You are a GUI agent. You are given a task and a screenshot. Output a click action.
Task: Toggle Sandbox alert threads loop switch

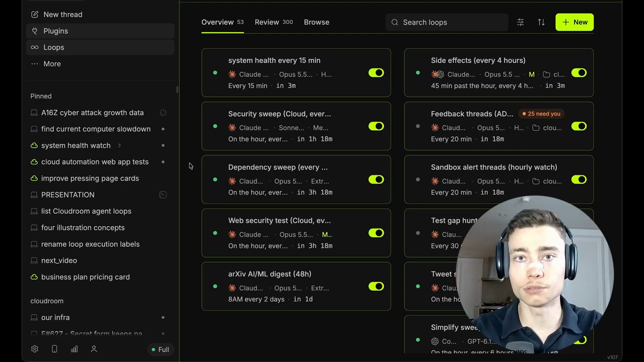(579, 179)
